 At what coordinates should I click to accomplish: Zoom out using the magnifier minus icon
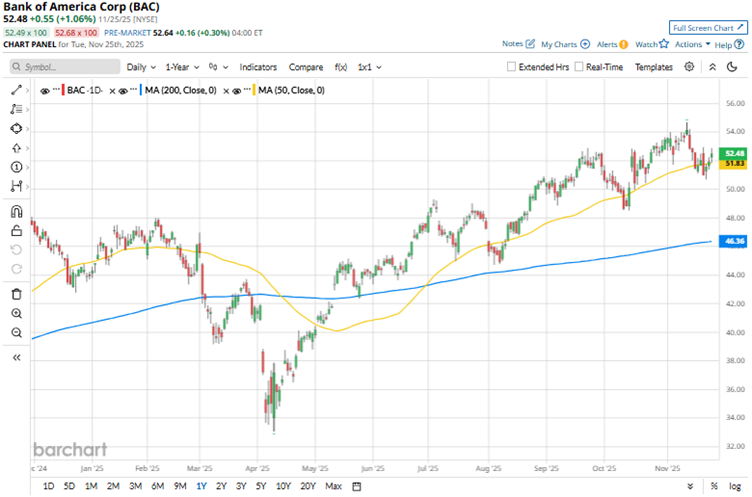[17, 331]
